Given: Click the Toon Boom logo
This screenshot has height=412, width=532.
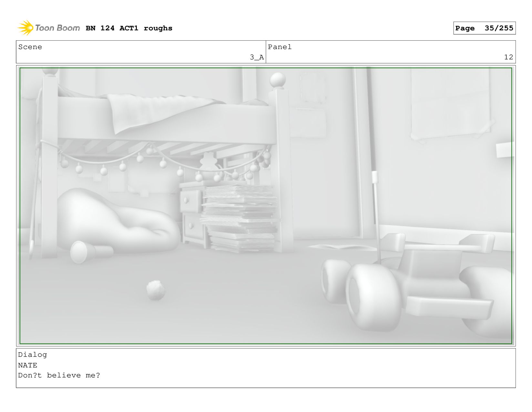Looking at the screenshot, I should (x=48, y=28).
